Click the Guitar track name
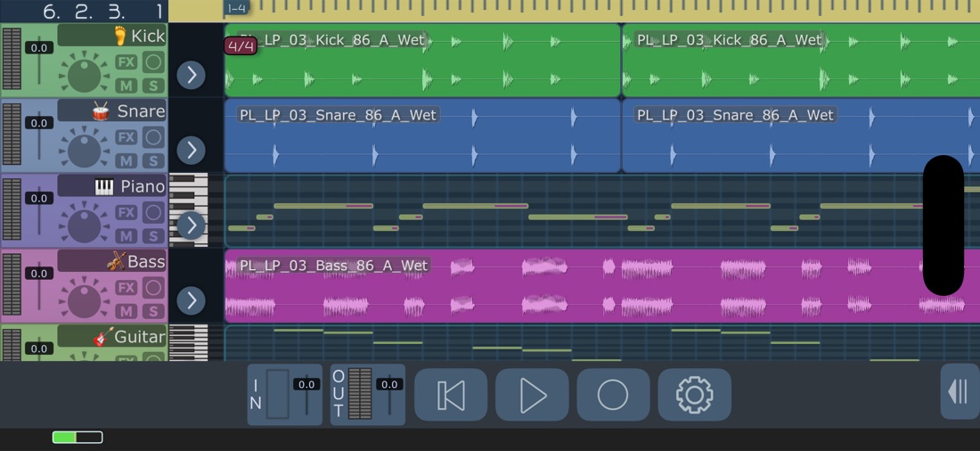The image size is (980, 451). pyautogui.click(x=140, y=337)
